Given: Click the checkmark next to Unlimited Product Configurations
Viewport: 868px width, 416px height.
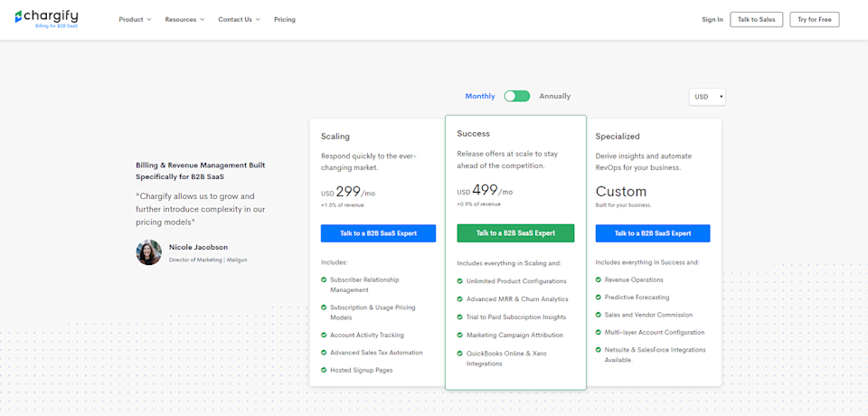Looking at the screenshot, I should (x=460, y=281).
